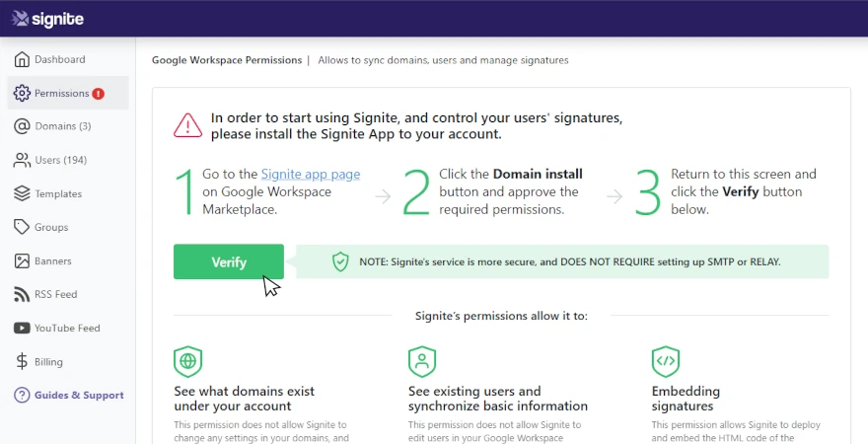
Task: Click the YouTube Feed play icon
Action: tap(22, 329)
